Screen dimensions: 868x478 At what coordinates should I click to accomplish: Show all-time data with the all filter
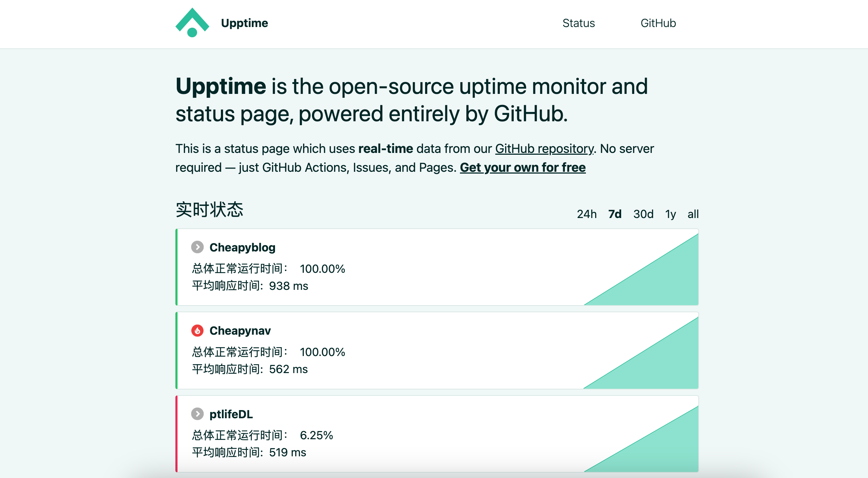(693, 214)
